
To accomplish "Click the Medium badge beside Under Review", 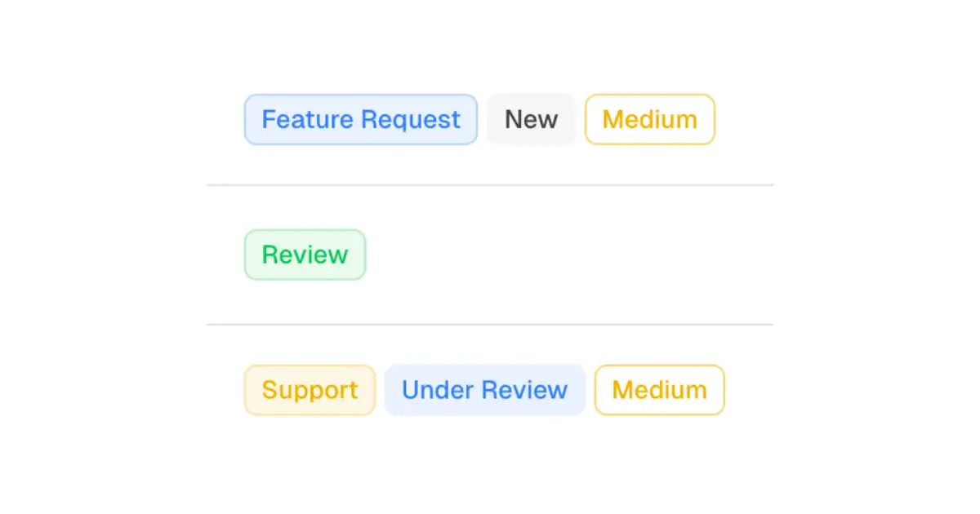I will point(659,390).
